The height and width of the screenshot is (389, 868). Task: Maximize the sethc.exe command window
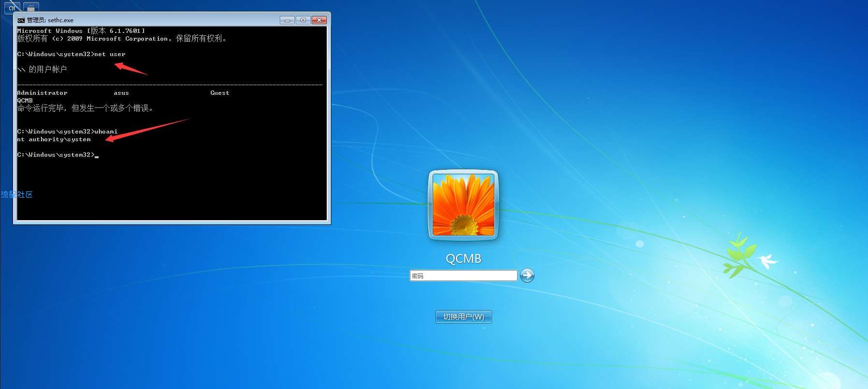coord(303,20)
